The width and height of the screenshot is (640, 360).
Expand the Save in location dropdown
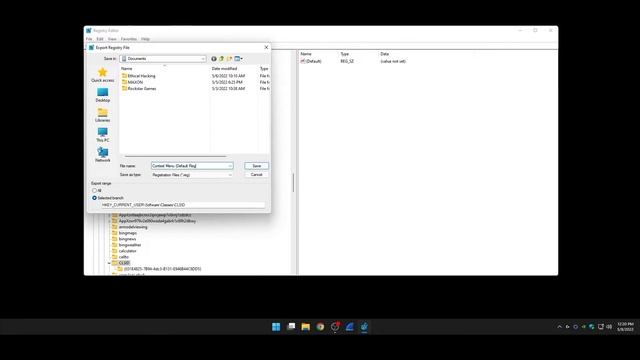click(203, 59)
